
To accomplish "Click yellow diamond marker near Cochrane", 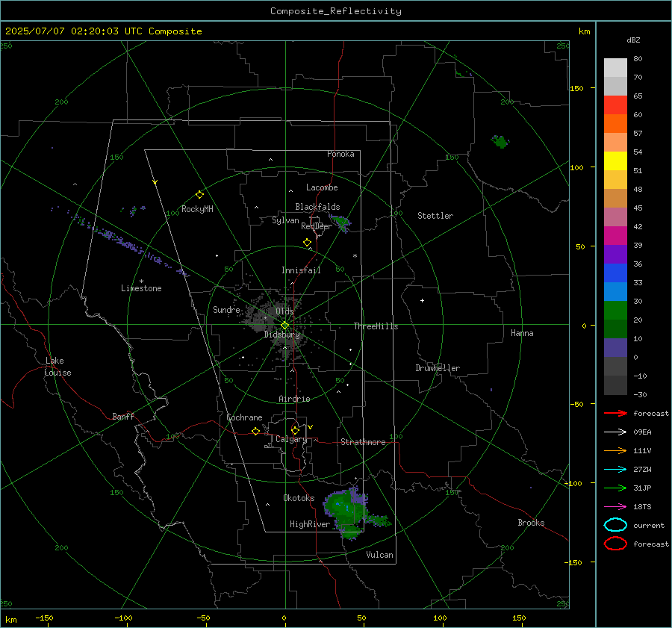I will (255, 431).
